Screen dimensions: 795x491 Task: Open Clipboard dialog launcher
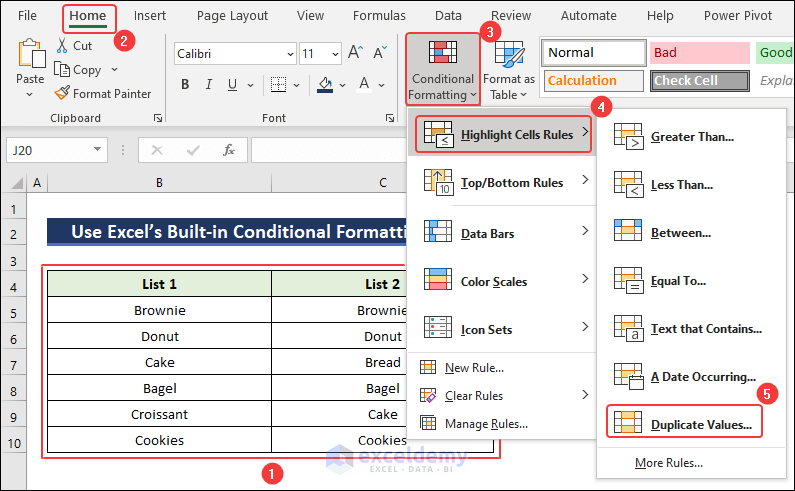(158, 118)
